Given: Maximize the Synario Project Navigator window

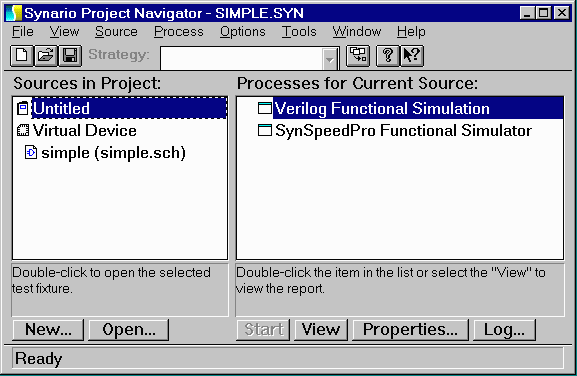Looking at the screenshot, I should pyautogui.click(x=544, y=13).
